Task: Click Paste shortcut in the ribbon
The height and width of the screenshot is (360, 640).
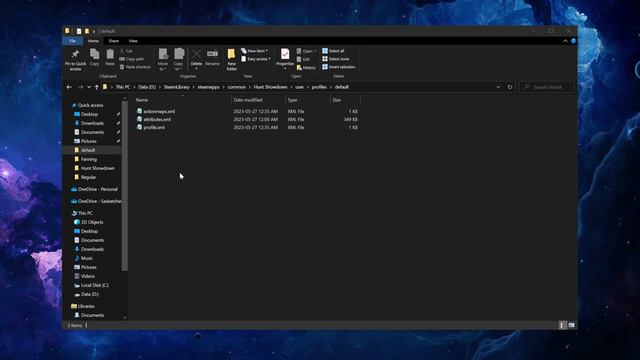Action: pos(135,67)
